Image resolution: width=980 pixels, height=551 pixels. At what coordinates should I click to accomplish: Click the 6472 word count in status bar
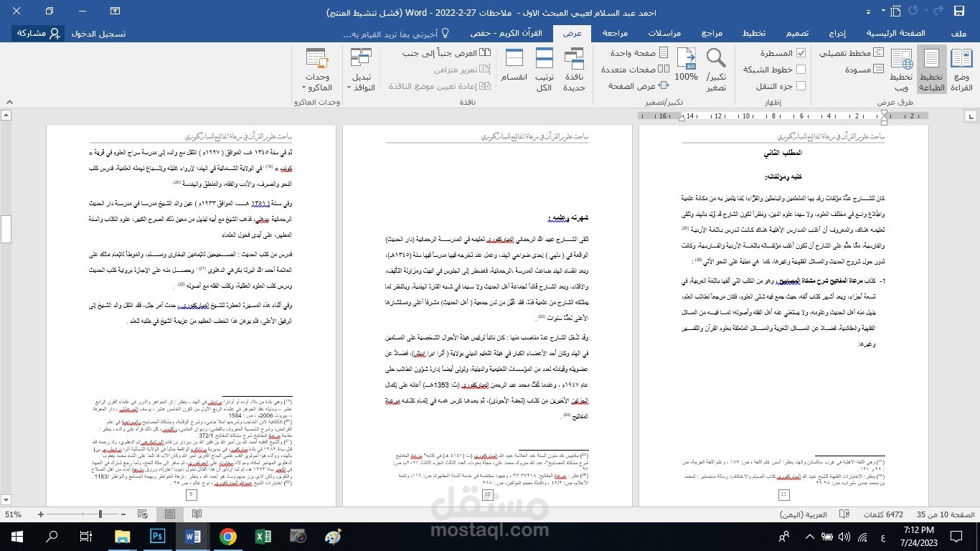click(884, 515)
